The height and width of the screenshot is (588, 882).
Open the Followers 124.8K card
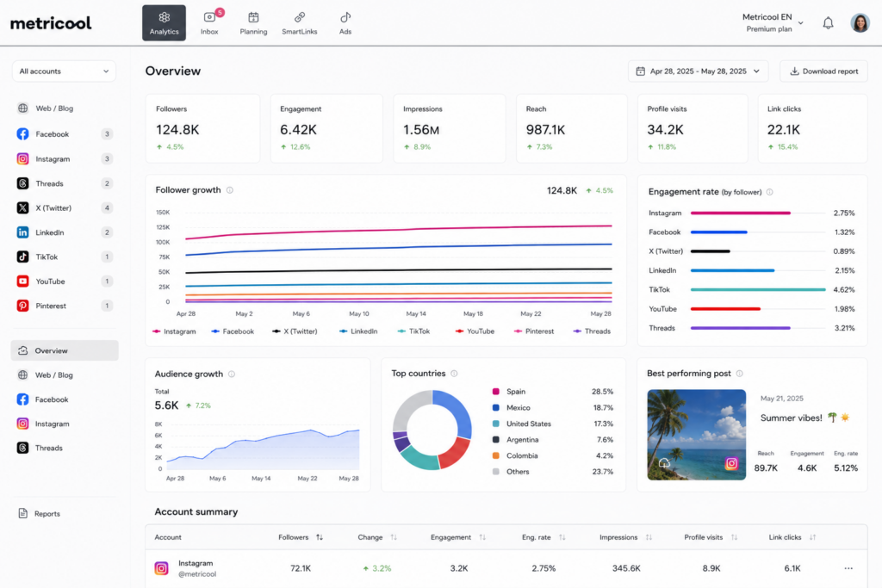[x=202, y=129]
